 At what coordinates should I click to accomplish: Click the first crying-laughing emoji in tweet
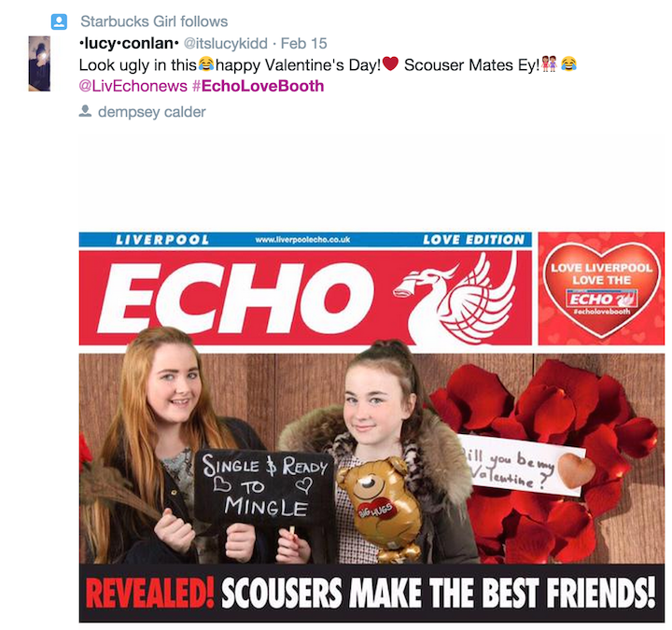tap(206, 63)
